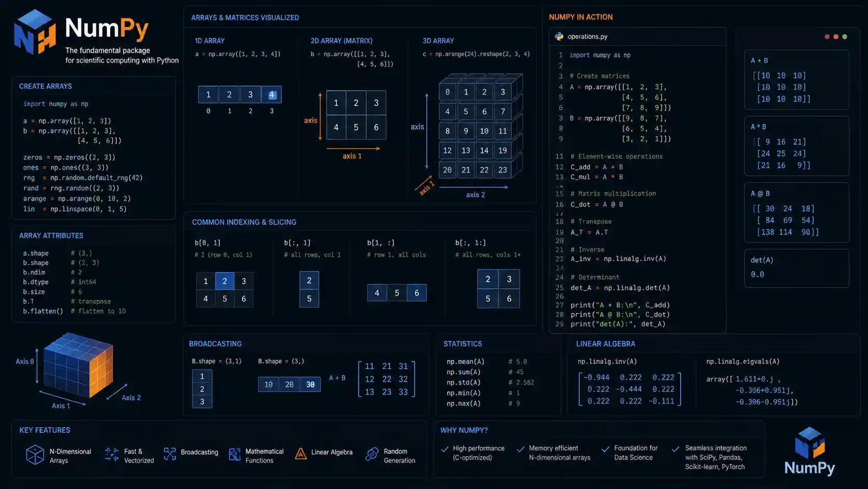Image resolution: width=868 pixels, height=489 pixels.
Task: Click the orange window dot above the output cards
Action: coord(836,36)
